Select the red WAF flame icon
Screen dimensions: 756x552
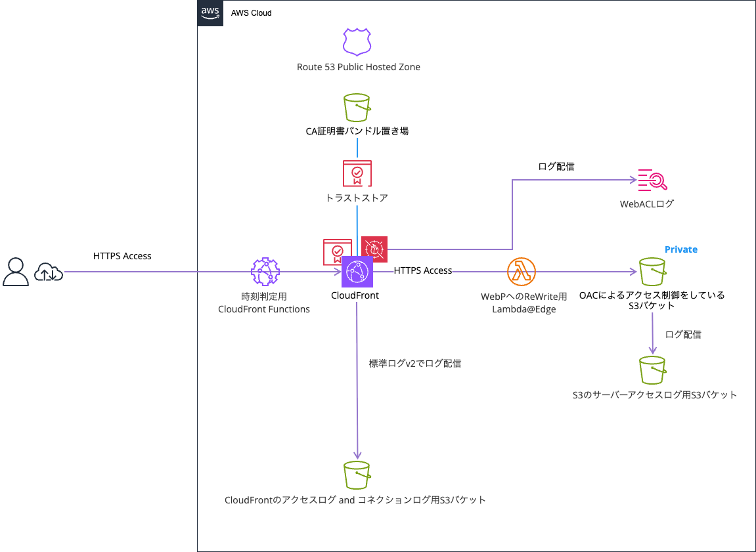coord(374,249)
